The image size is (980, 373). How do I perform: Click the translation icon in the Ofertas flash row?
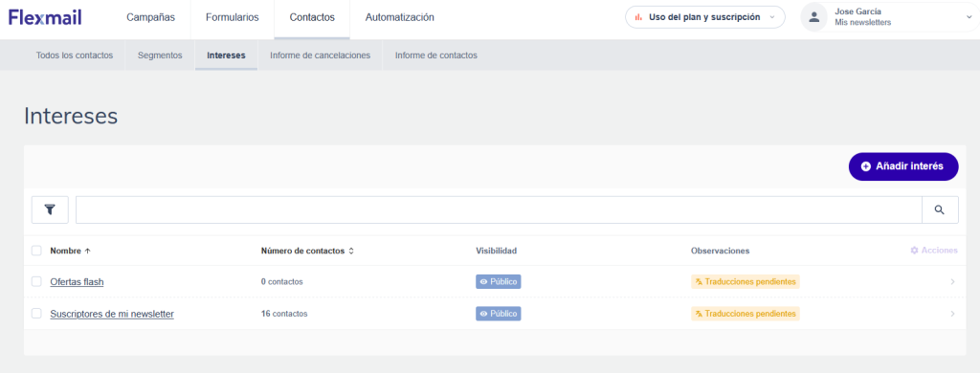coord(699,282)
